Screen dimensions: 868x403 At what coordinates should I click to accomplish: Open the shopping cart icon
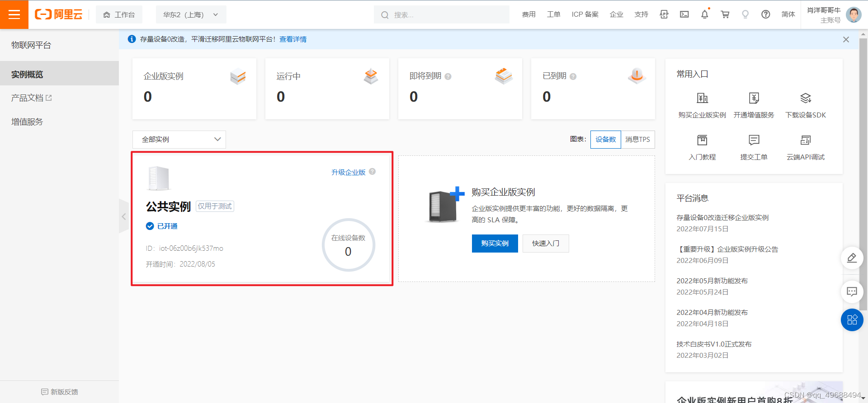click(725, 14)
